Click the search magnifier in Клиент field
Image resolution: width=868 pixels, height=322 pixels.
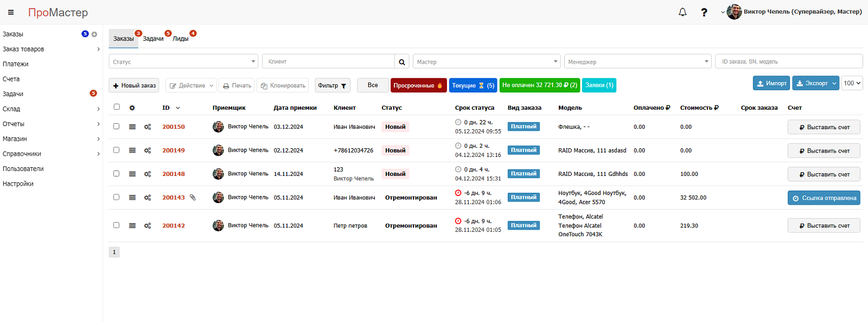402,62
